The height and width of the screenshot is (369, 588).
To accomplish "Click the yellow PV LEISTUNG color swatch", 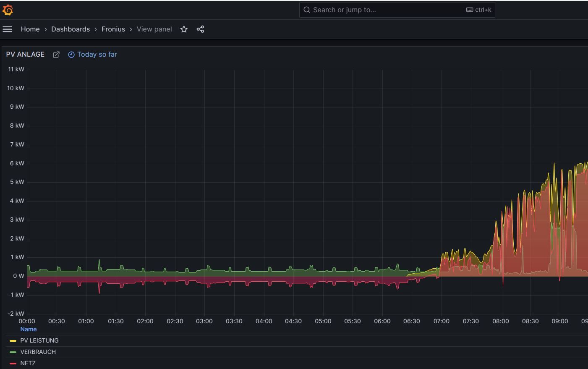I will (13, 341).
